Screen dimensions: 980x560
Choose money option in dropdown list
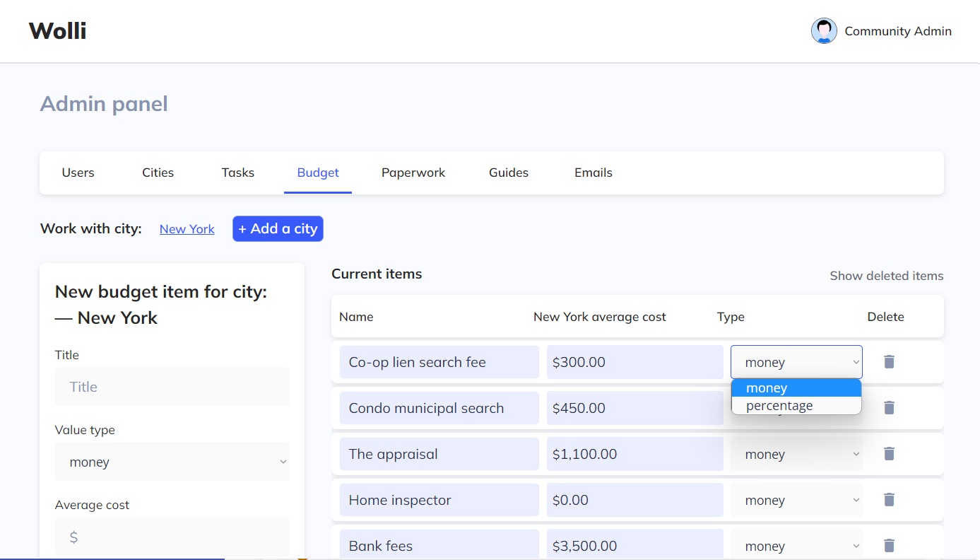tap(767, 388)
